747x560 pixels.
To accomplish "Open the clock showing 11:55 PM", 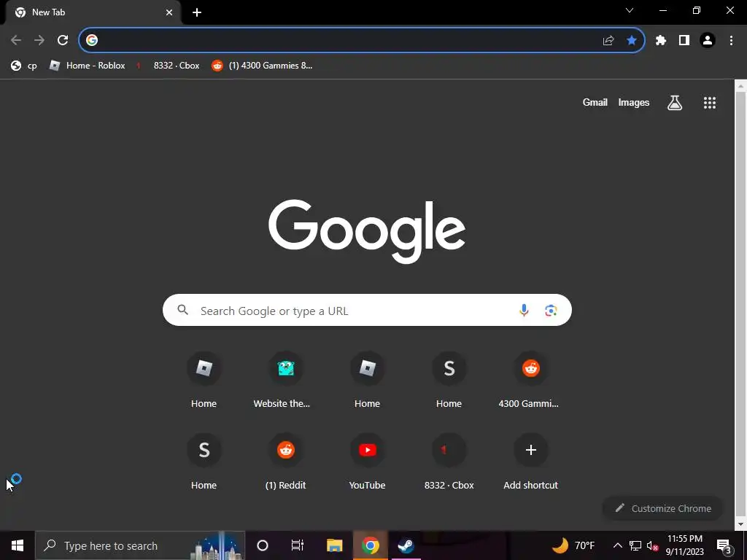I will click(x=684, y=545).
